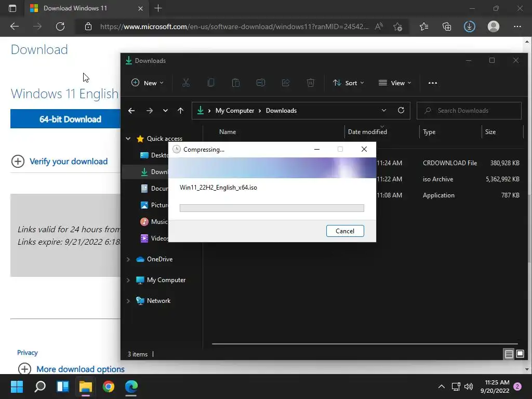This screenshot has height=399, width=532.
Task: Click Downloads in breadcrumb path
Action: pyautogui.click(x=281, y=111)
